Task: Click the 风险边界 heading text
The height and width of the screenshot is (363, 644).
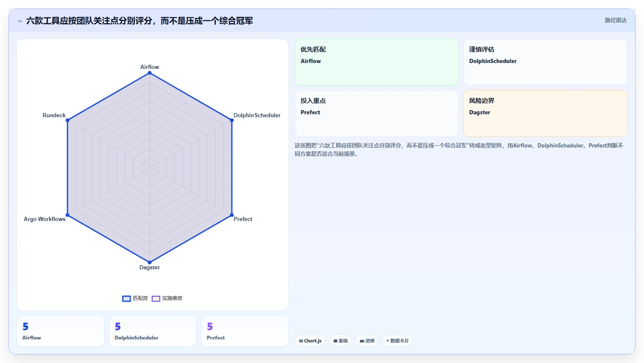Action: point(482,101)
